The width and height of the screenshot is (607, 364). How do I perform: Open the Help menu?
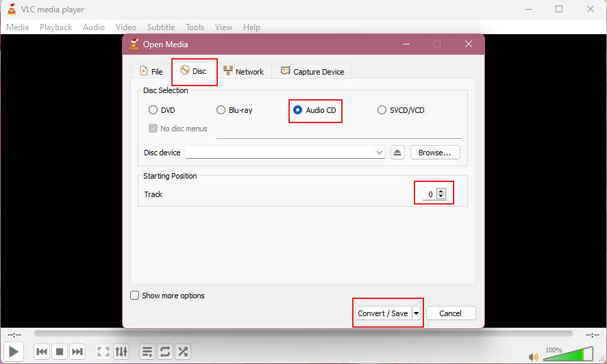tap(251, 27)
